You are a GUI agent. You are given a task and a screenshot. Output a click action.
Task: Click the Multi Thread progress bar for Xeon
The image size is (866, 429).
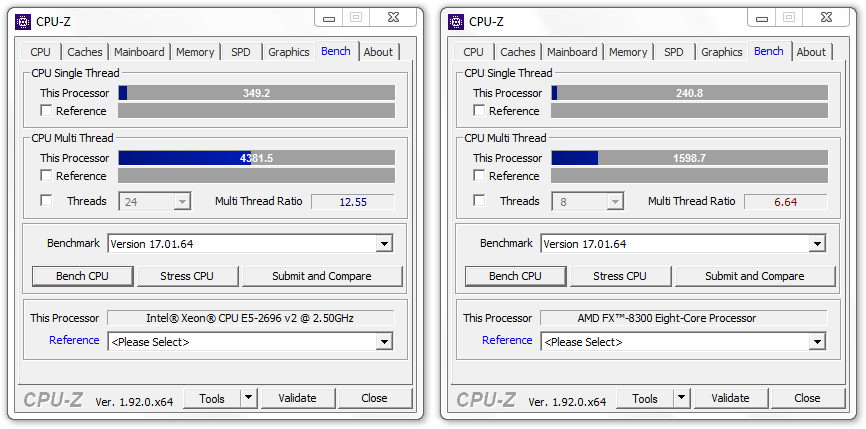point(256,158)
